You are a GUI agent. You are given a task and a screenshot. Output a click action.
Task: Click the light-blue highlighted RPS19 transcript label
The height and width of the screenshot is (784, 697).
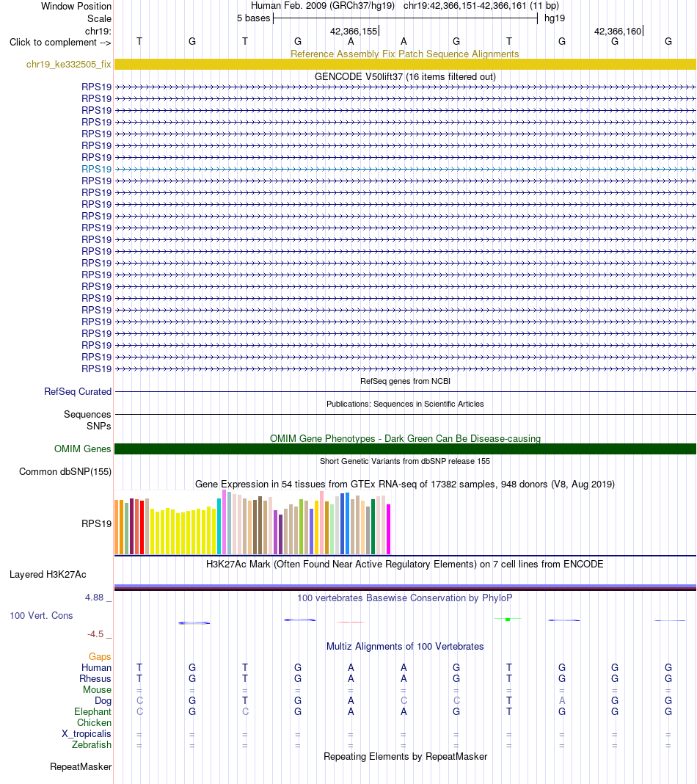pyautogui.click(x=96, y=169)
